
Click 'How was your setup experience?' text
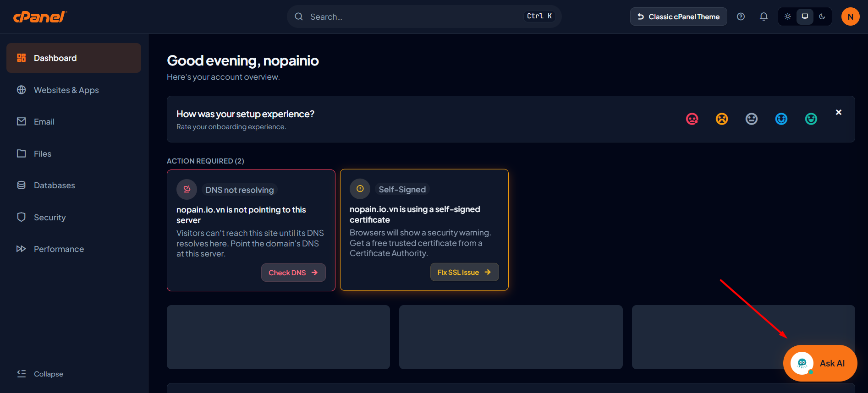pyautogui.click(x=245, y=114)
